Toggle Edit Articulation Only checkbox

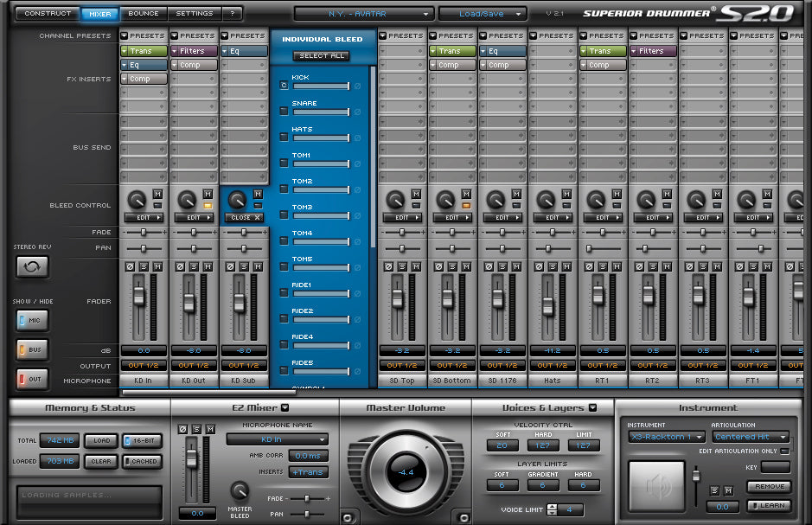click(x=784, y=451)
